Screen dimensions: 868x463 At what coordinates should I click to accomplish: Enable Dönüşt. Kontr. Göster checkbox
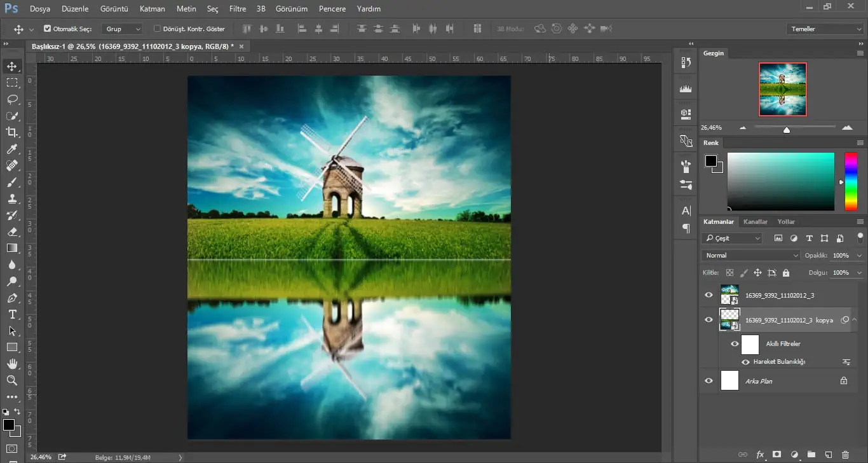click(158, 29)
